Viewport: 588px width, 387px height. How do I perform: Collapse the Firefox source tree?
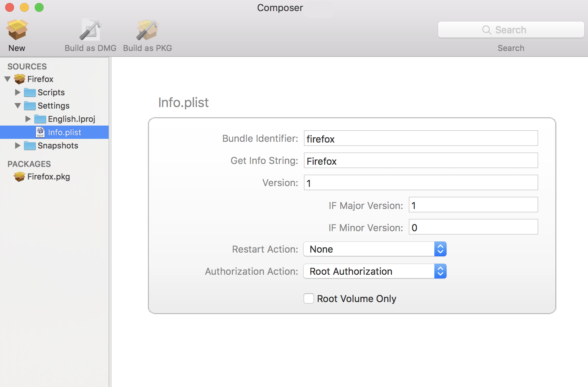click(x=7, y=79)
